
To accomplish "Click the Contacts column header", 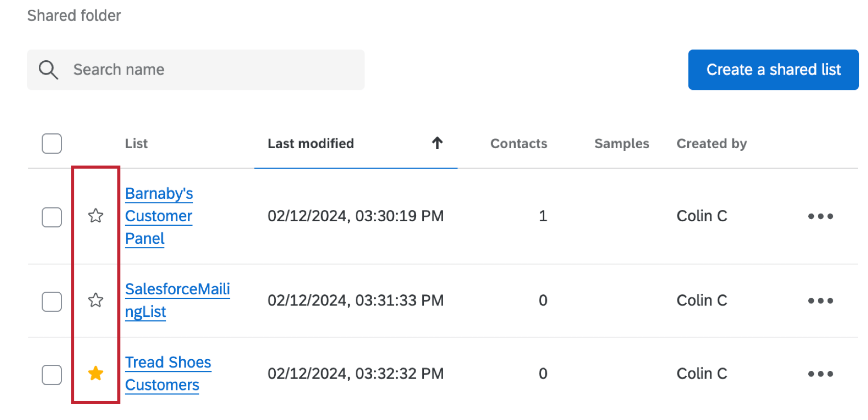I will point(518,144).
